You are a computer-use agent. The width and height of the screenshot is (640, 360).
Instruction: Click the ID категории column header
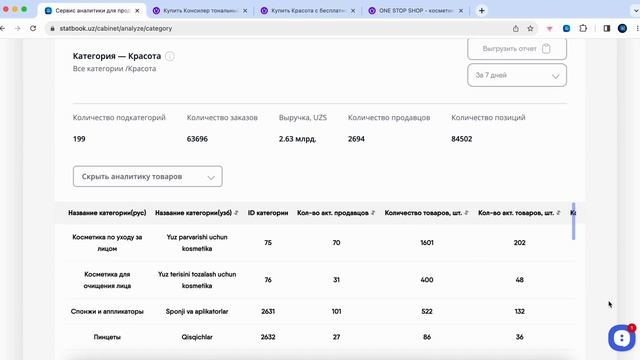(x=268, y=213)
